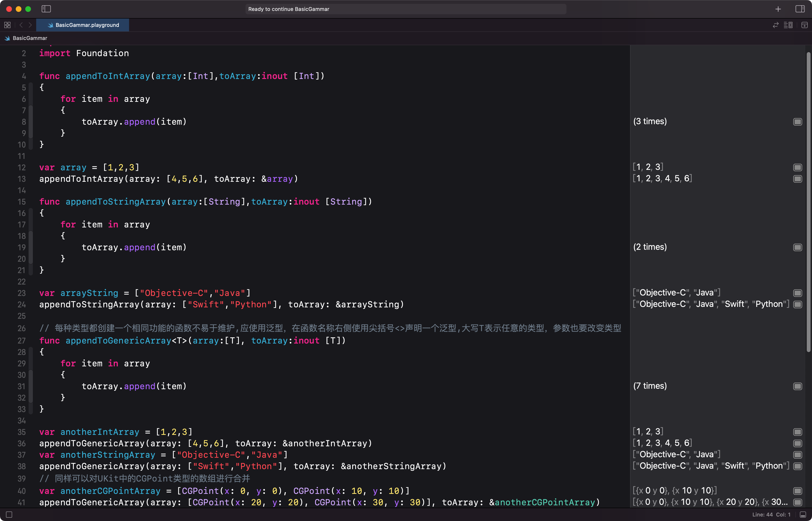Show quick look for (7 times) result
Screen dimensions: 812x521
pos(797,386)
